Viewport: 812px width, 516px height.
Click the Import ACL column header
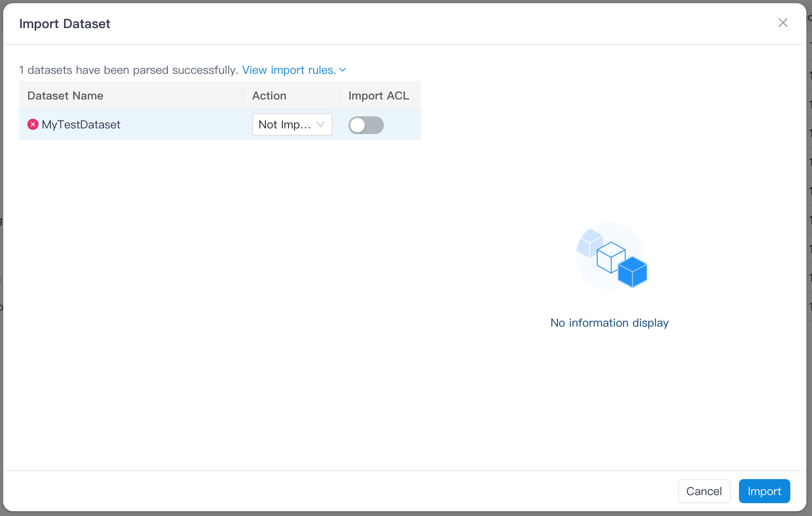tap(379, 95)
